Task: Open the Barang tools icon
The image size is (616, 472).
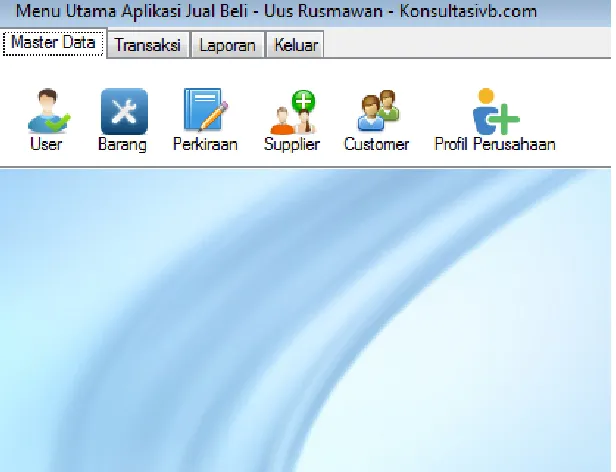Action: tap(124, 111)
